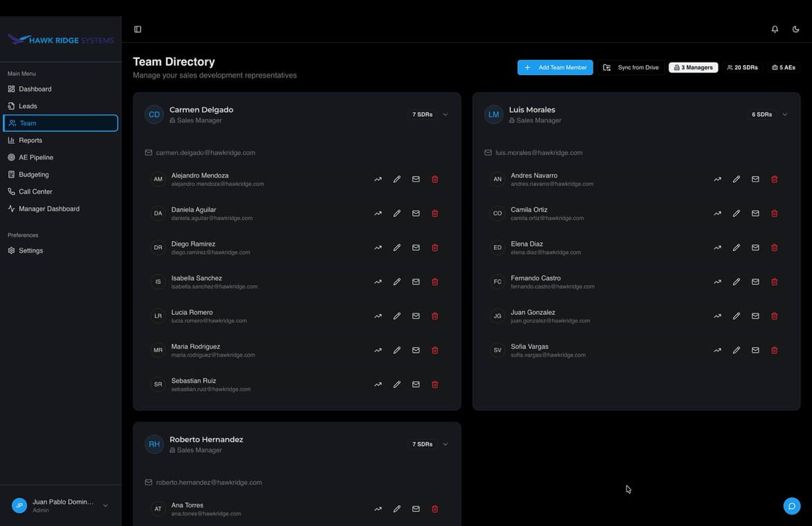812x526 pixels.
Task: Expand Juan Pablo's account menu
Action: point(105,505)
